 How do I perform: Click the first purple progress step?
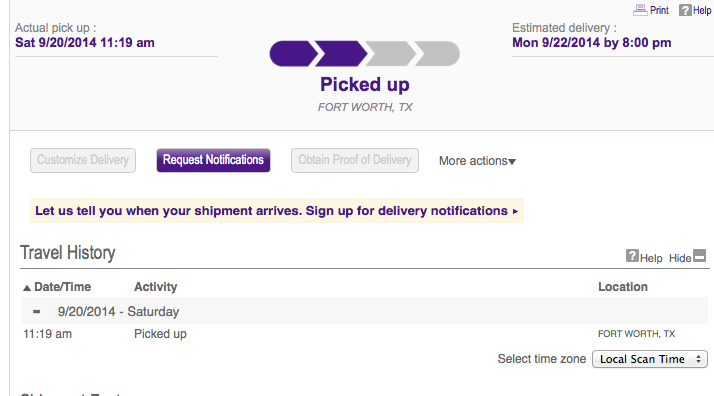[293, 54]
